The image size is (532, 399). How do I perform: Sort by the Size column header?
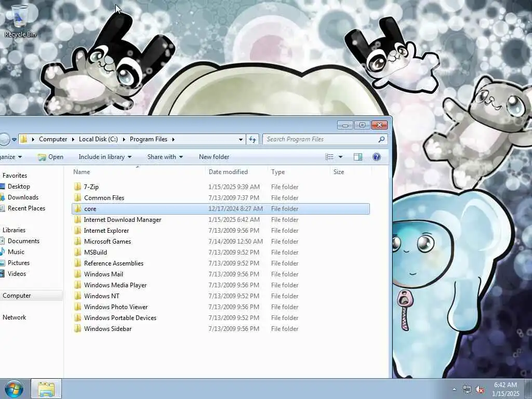click(339, 171)
